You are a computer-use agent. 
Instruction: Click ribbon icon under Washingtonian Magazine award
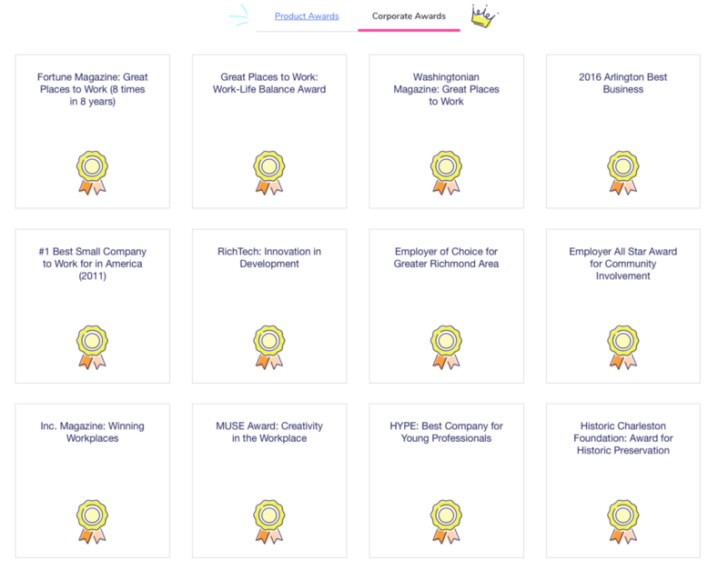(x=446, y=173)
